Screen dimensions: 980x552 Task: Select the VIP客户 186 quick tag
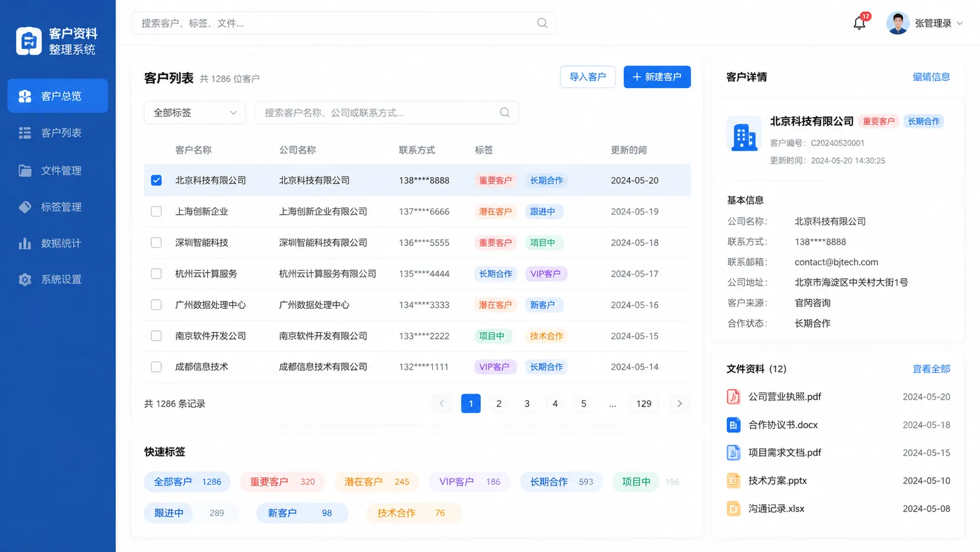click(x=469, y=482)
